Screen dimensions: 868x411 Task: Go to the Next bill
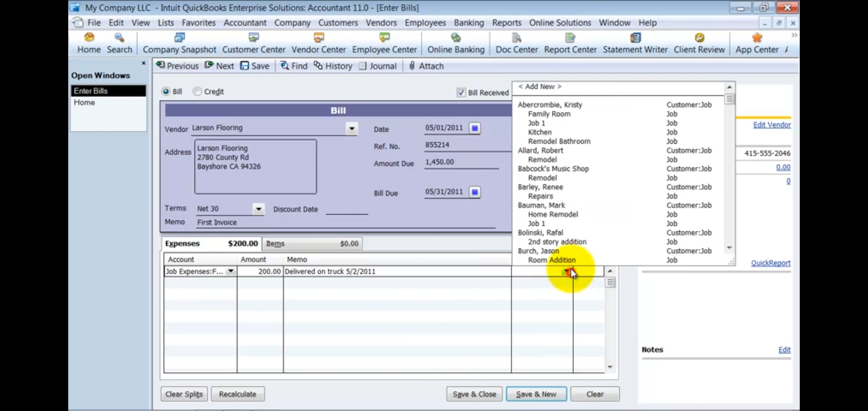(219, 66)
